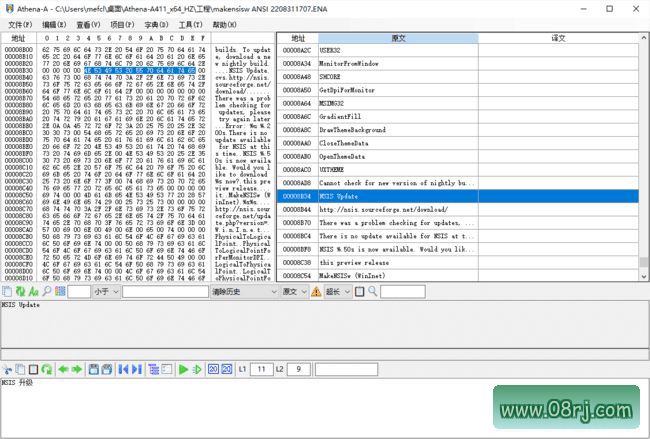This screenshot has height=439, width=650.
Task: Click the 原文 column header
Action: 398,38
